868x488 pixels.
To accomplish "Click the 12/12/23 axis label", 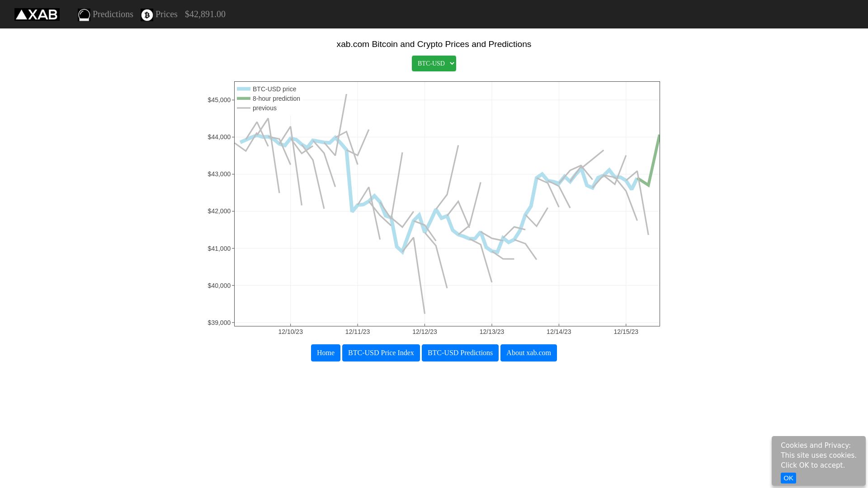I will (424, 331).
